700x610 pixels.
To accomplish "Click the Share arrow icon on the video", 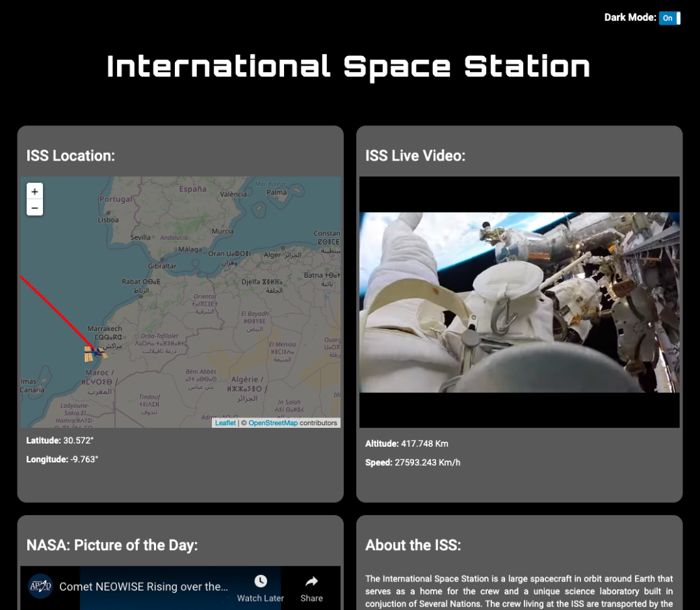I will click(x=311, y=579).
